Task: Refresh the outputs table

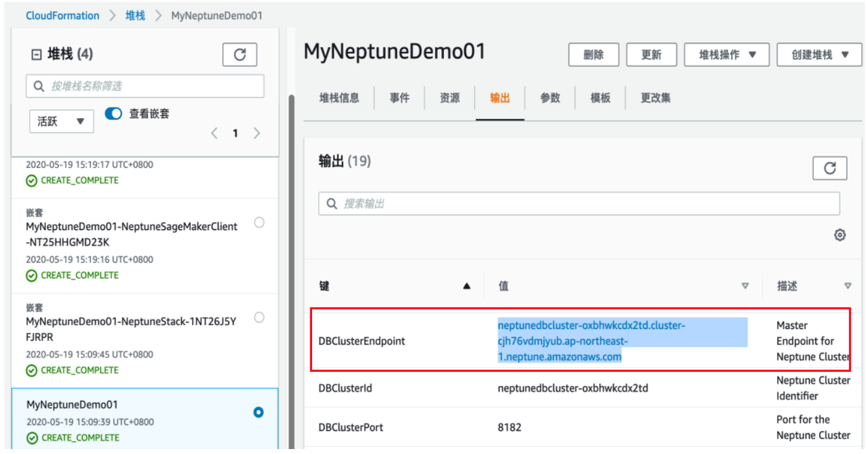Action: (x=830, y=168)
